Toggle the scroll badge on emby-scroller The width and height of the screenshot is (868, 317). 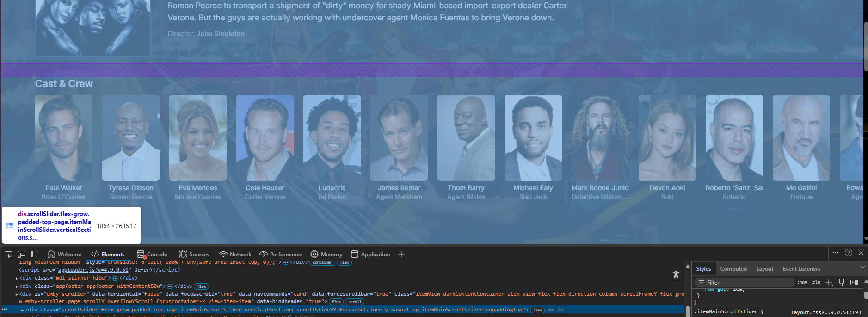coord(355,302)
